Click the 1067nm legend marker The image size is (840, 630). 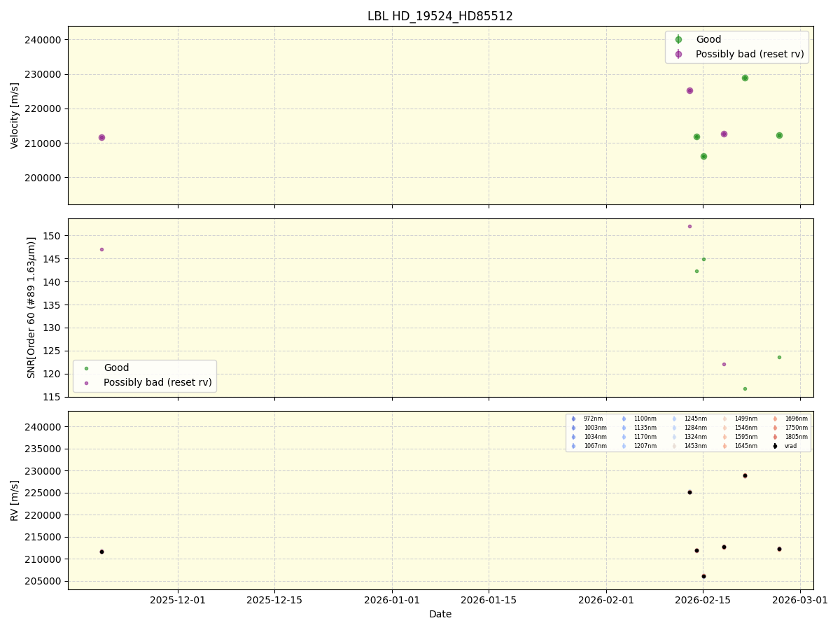coord(573,446)
